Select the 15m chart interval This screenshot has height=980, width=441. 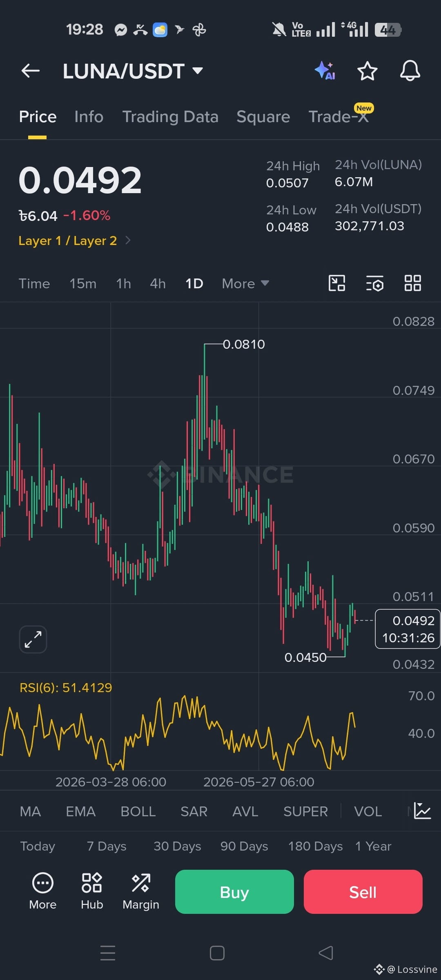click(x=83, y=283)
